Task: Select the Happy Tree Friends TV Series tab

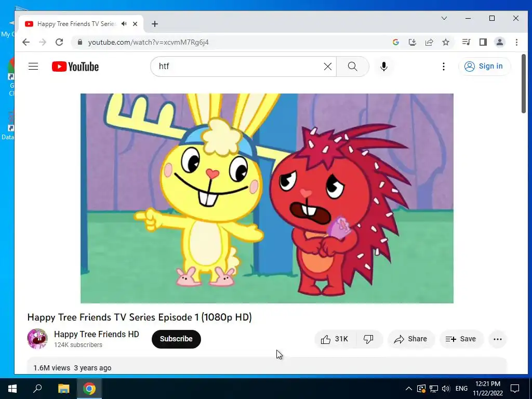Action: tap(81, 24)
